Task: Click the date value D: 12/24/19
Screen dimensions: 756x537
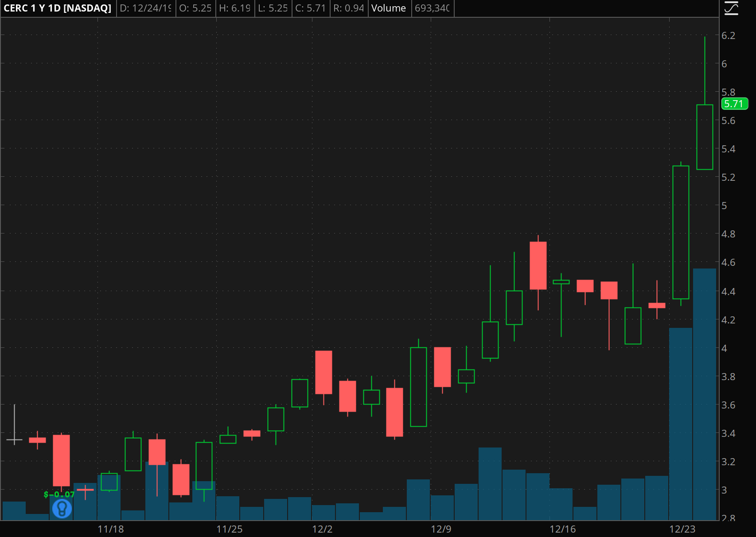Action: [145, 8]
